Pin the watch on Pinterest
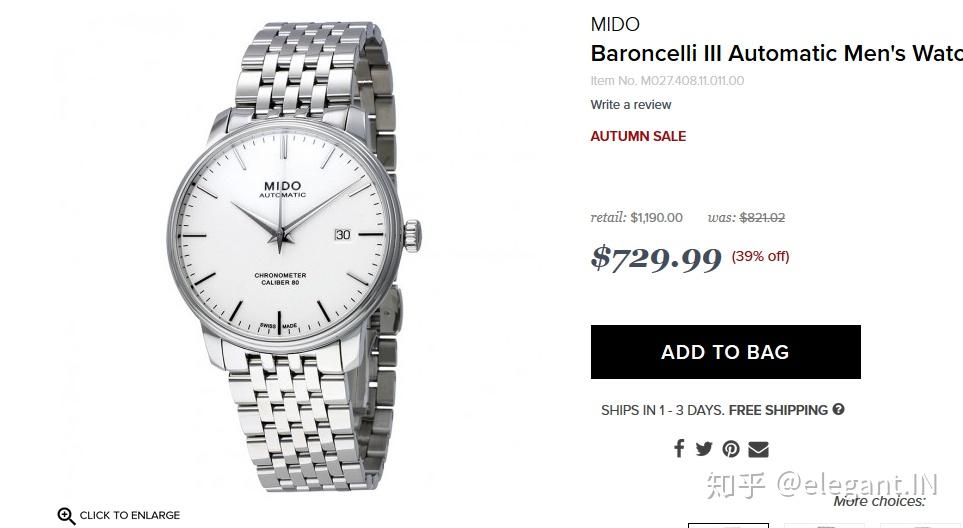This screenshot has width=963, height=528. point(731,449)
